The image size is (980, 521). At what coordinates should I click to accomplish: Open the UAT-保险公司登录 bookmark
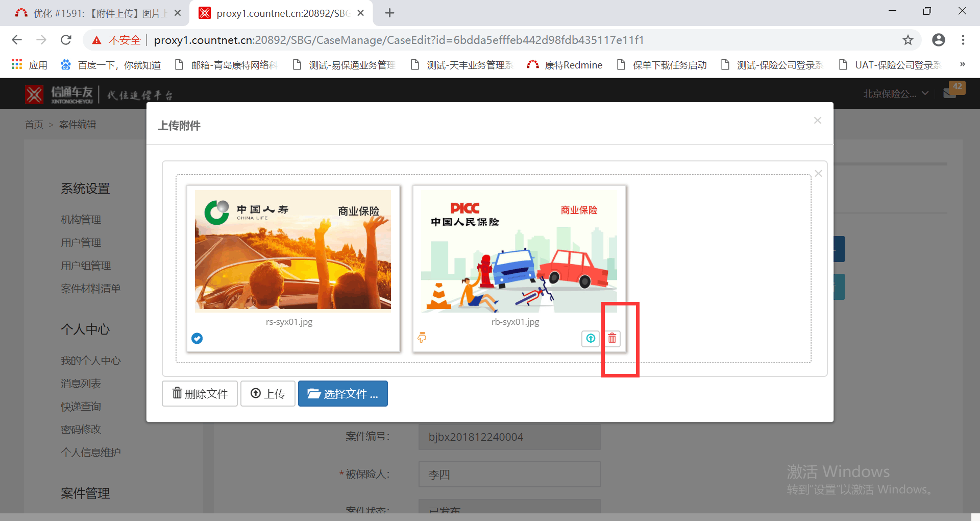tap(890, 65)
